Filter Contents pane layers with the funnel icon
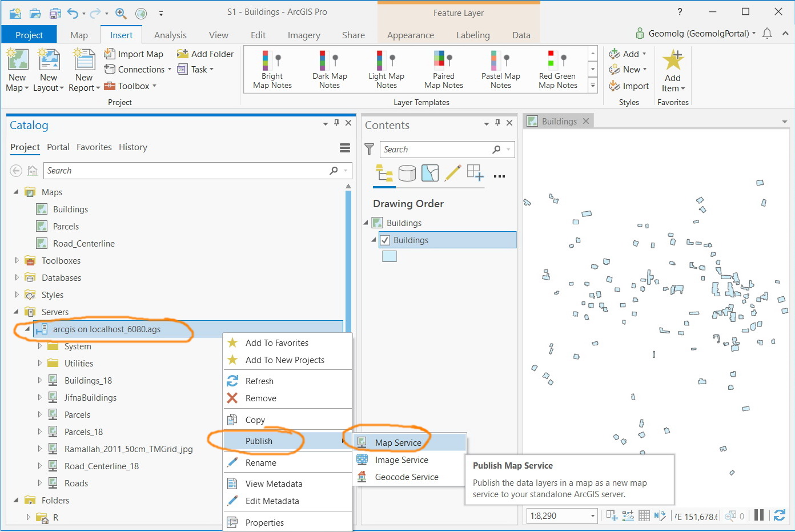The width and height of the screenshot is (795, 532). click(370, 149)
